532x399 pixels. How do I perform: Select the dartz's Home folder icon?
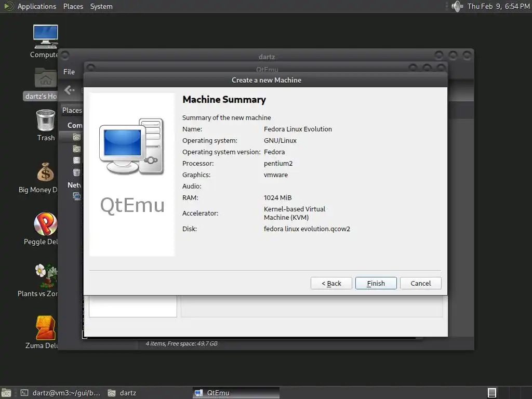46,78
